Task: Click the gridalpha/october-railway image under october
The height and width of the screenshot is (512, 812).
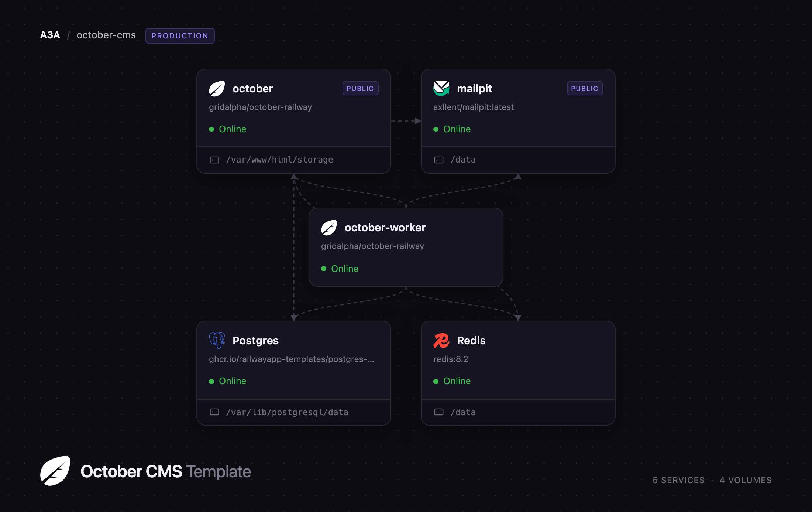Action: tap(261, 107)
